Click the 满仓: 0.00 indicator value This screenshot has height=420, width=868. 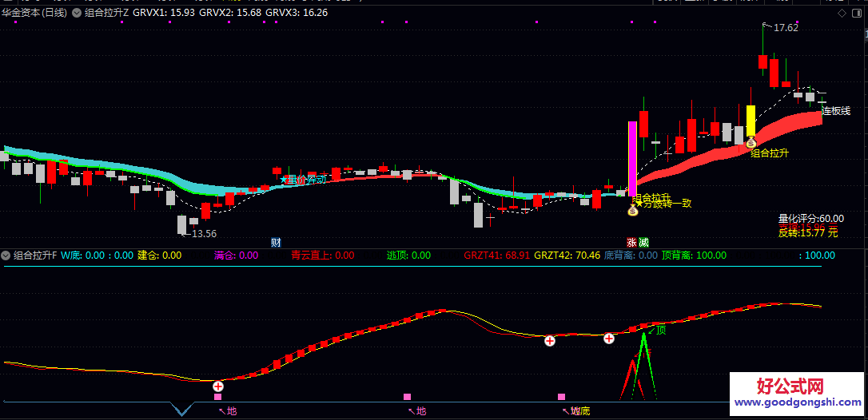pyautogui.click(x=236, y=255)
